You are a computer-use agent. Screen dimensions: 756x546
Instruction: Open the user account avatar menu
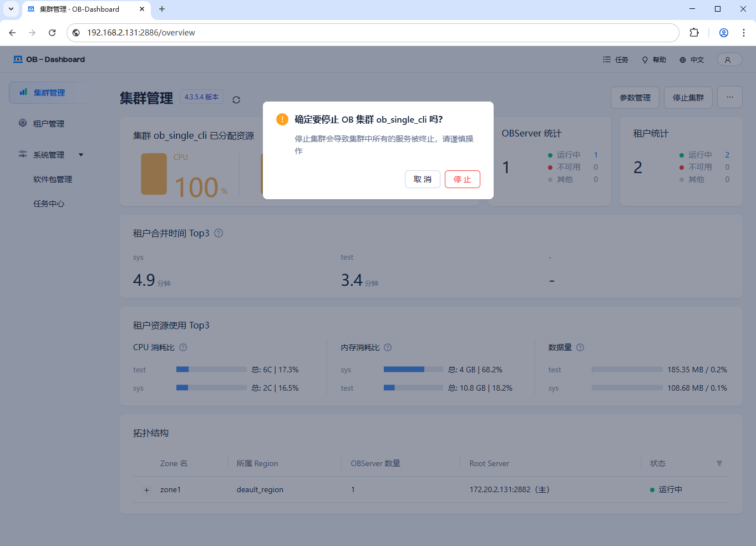[729, 60]
